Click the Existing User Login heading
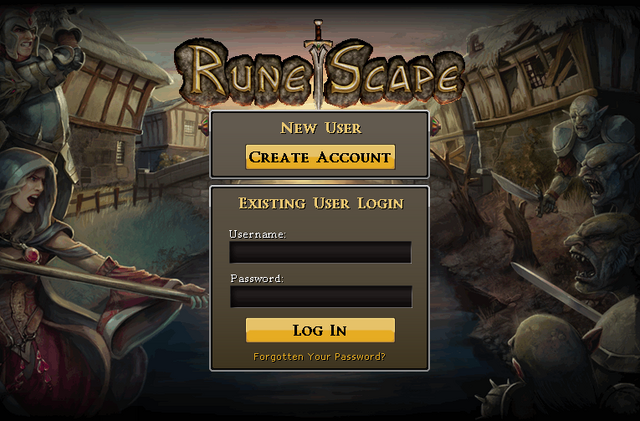This screenshot has height=421, width=640. tap(321, 203)
